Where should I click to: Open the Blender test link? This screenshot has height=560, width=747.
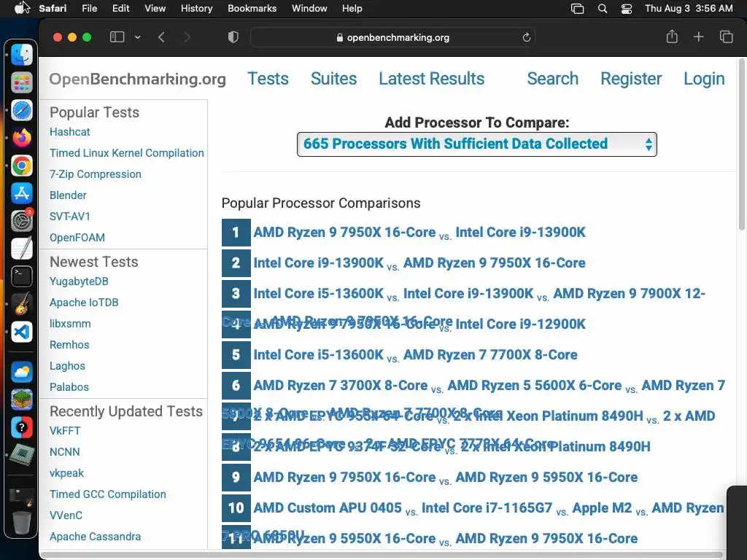pyautogui.click(x=68, y=195)
